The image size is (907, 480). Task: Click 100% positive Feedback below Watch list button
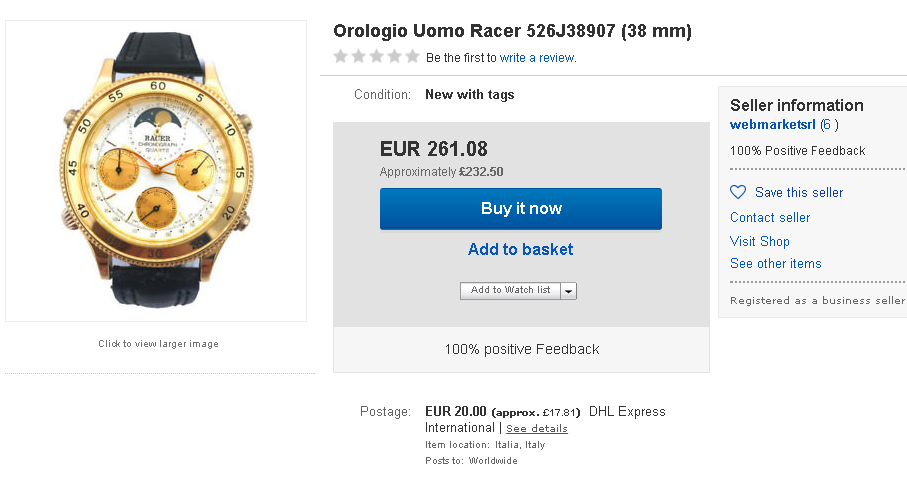(x=521, y=349)
